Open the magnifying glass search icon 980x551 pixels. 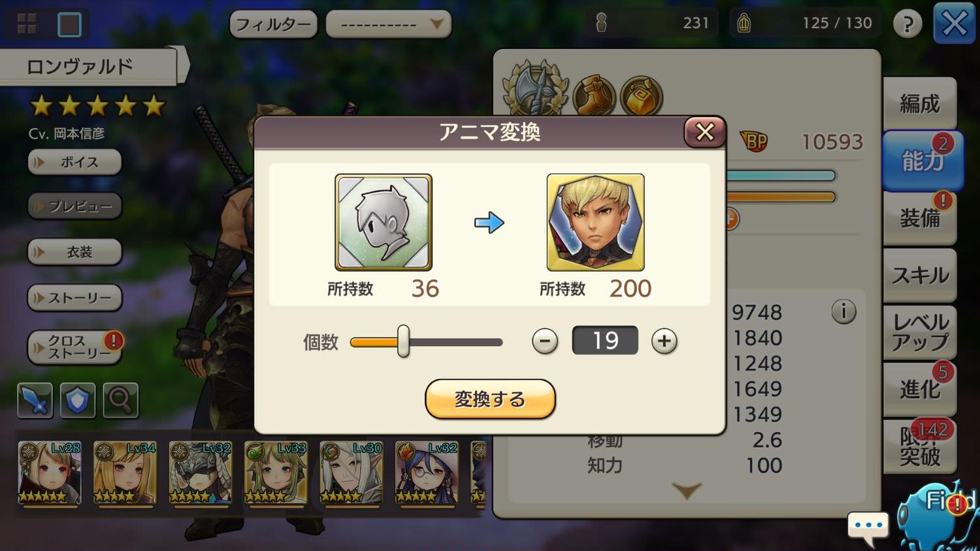point(120,400)
